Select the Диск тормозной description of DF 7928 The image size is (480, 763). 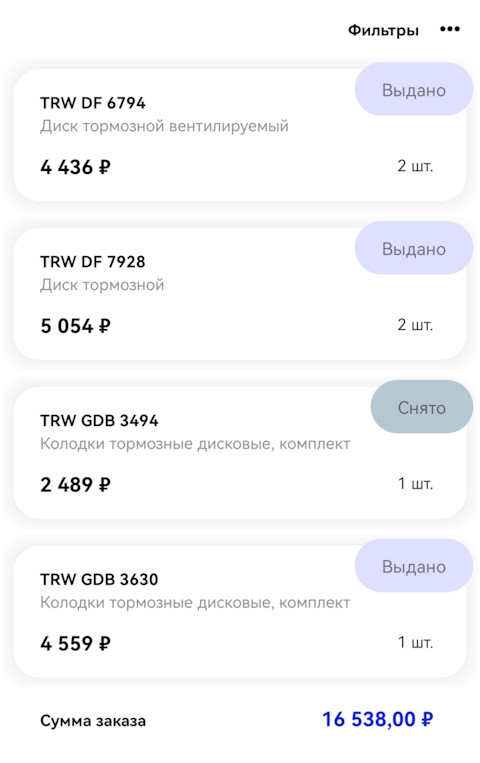click(x=102, y=285)
